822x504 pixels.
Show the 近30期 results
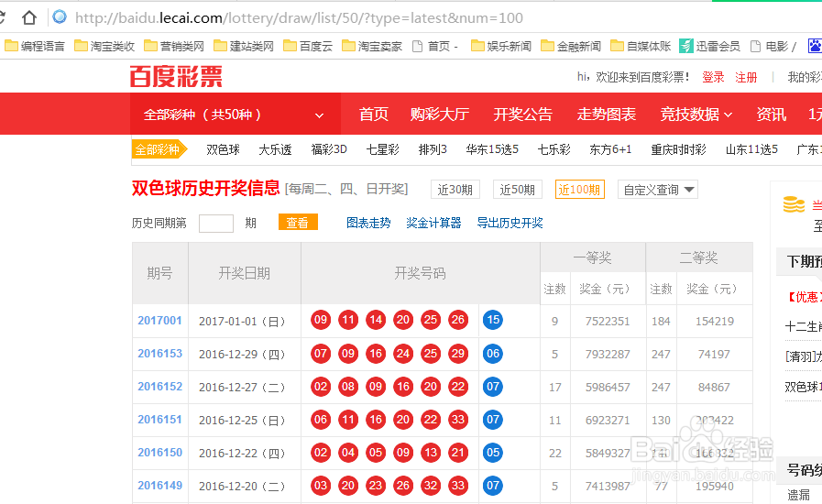pos(455,190)
